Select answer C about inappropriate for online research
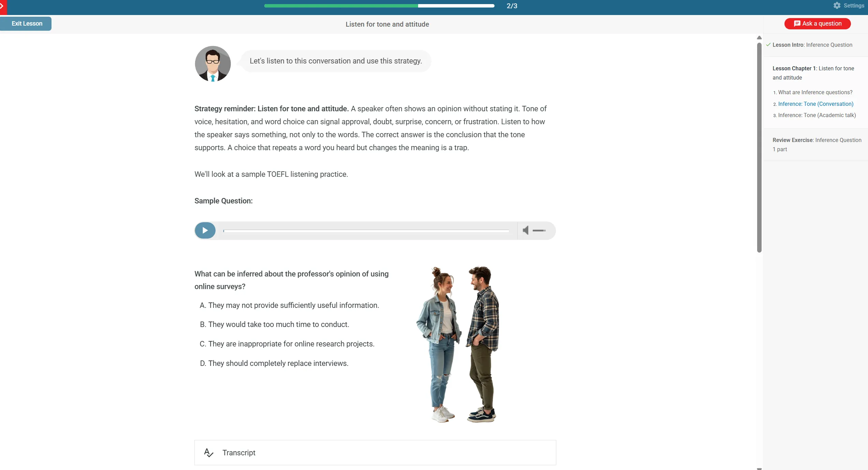 pos(287,344)
